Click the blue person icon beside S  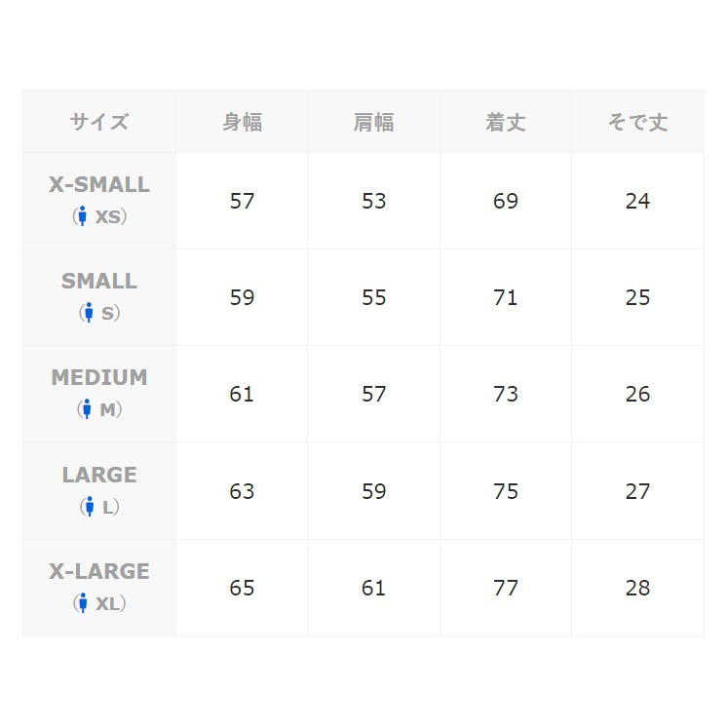[89, 313]
